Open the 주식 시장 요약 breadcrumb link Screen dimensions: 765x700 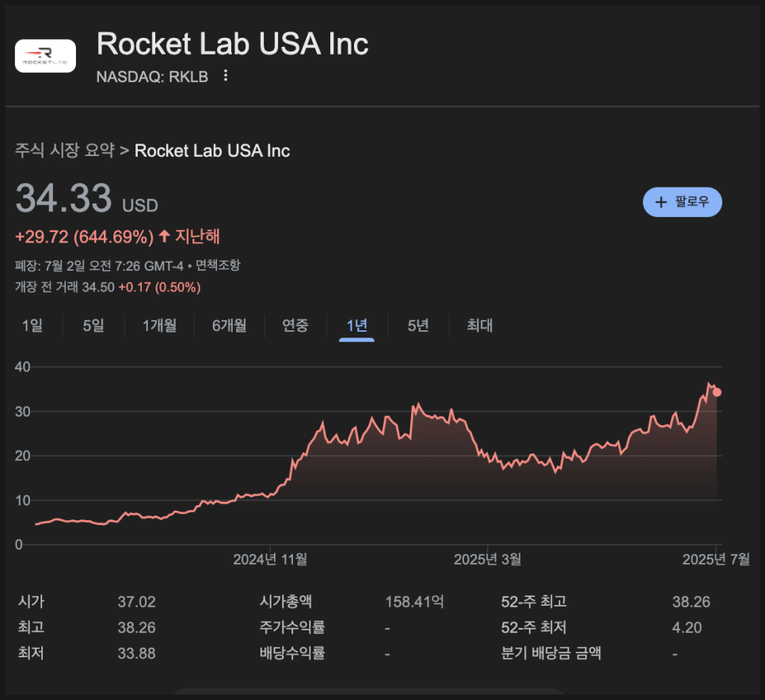[65, 150]
